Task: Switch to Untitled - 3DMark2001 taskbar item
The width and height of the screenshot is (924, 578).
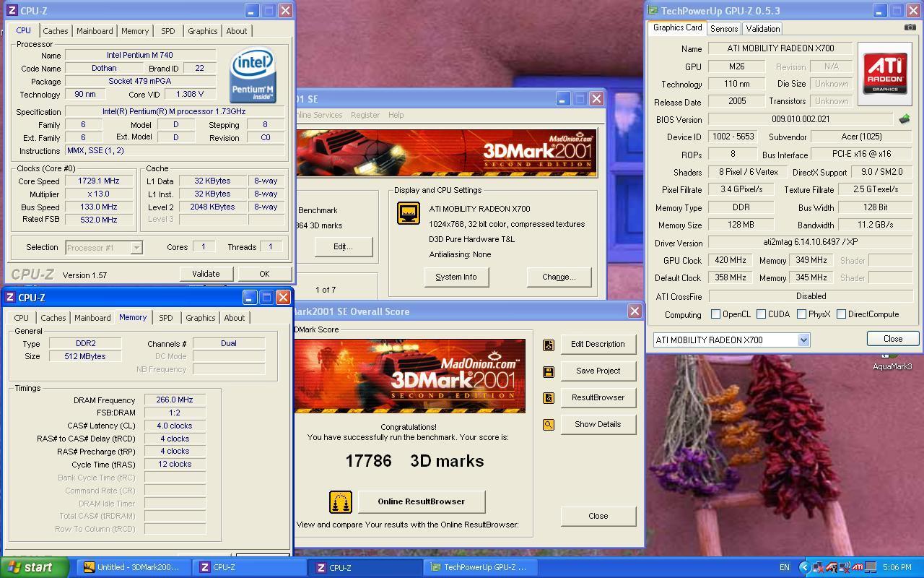Action: (133, 567)
